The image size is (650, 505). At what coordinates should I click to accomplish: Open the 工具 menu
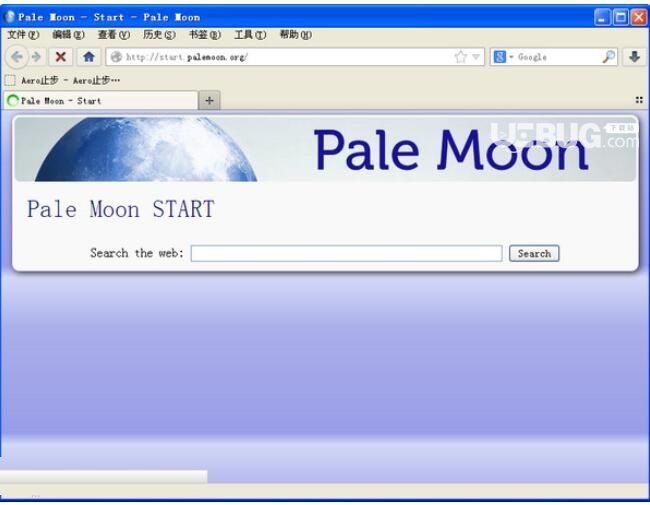click(x=250, y=35)
